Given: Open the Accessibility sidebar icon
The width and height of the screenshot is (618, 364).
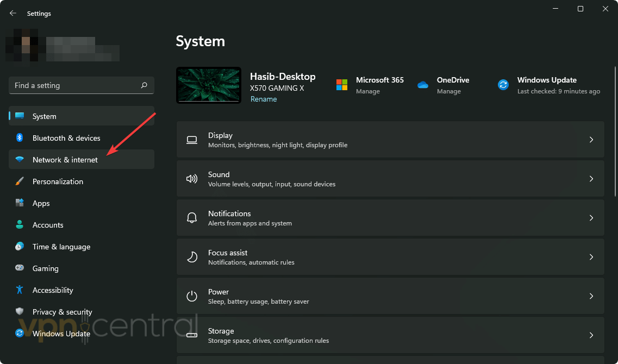Looking at the screenshot, I should click(20, 290).
